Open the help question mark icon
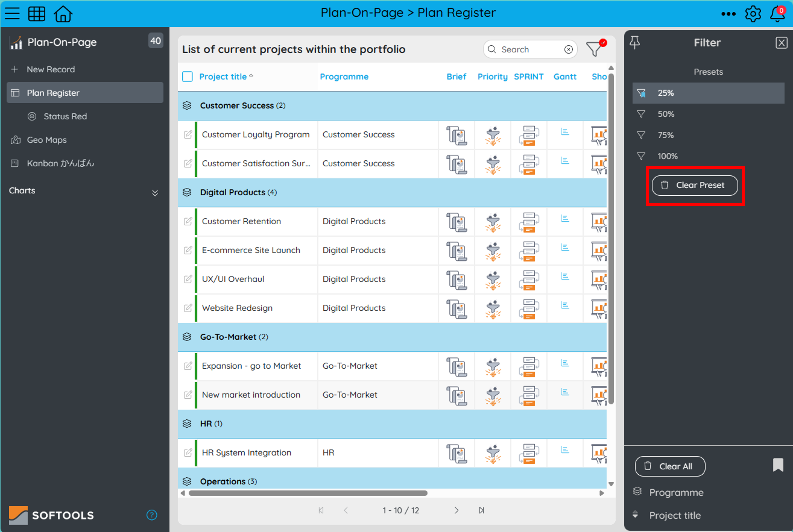The height and width of the screenshot is (532, 793). pos(151,515)
